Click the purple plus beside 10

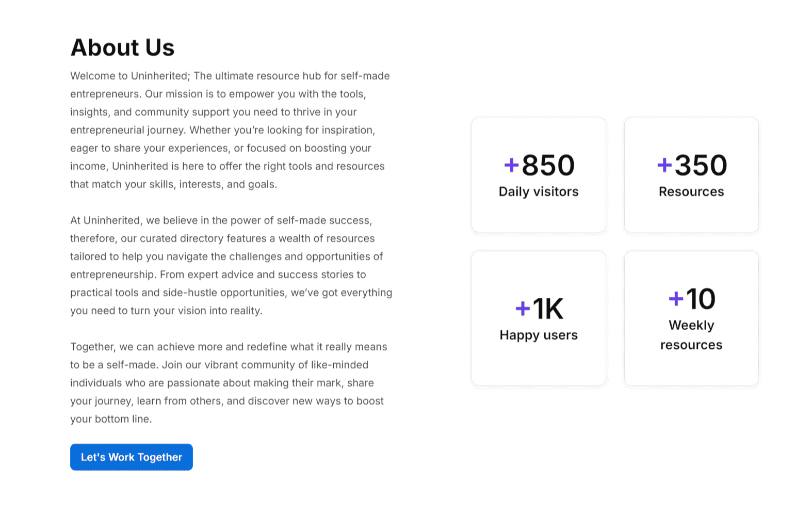676,298
